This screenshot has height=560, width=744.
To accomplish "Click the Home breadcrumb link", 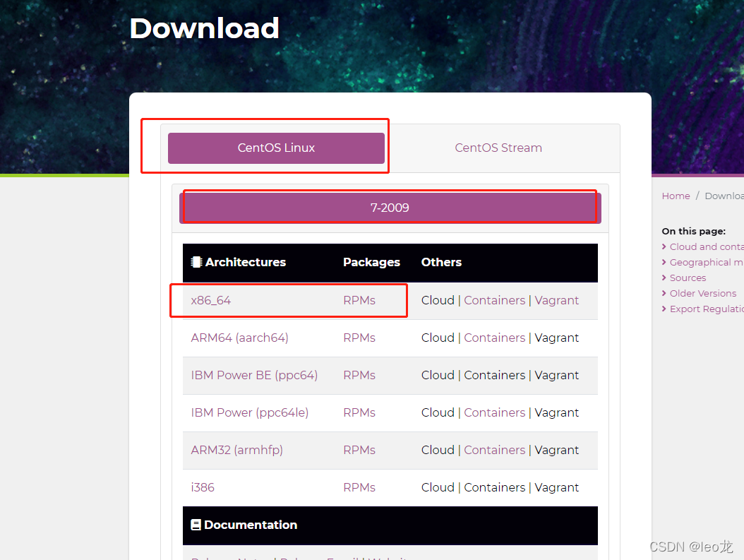I will click(676, 196).
